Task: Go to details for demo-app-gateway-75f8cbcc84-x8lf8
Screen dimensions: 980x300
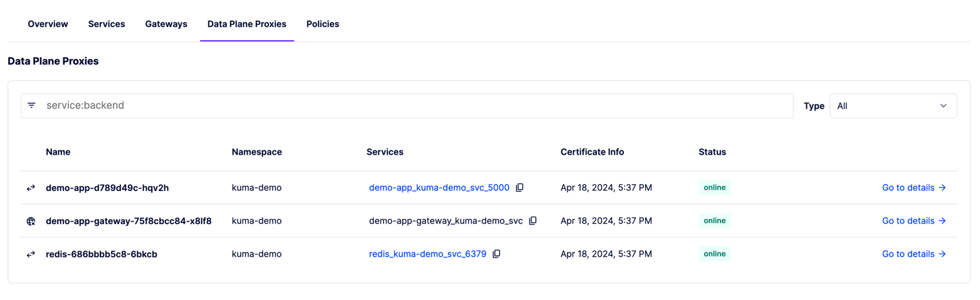Action: [914, 221]
